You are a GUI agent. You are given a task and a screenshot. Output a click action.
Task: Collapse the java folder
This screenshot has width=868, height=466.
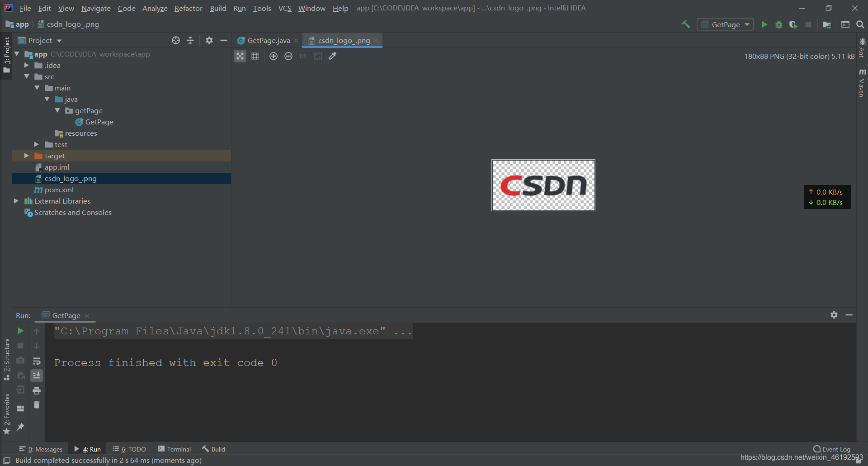47,99
